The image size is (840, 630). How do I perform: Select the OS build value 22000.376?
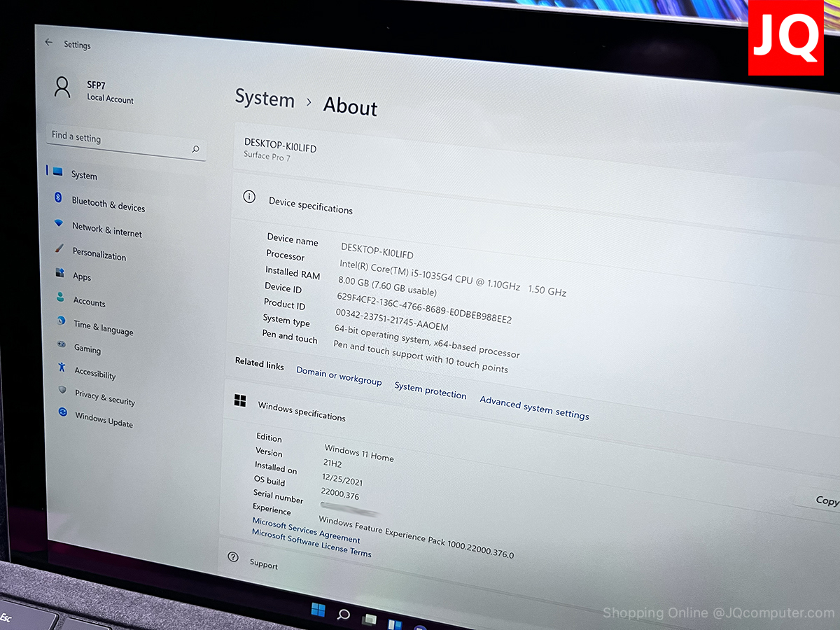pos(339,493)
